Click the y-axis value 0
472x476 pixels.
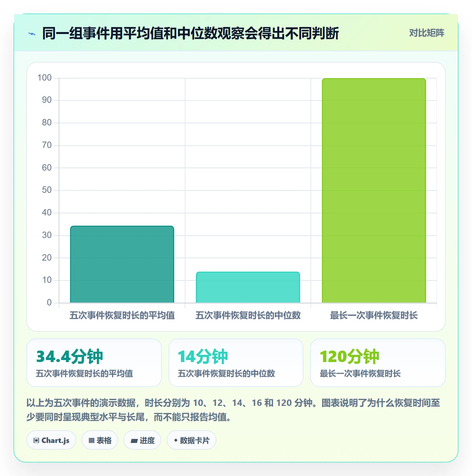point(49,302)
